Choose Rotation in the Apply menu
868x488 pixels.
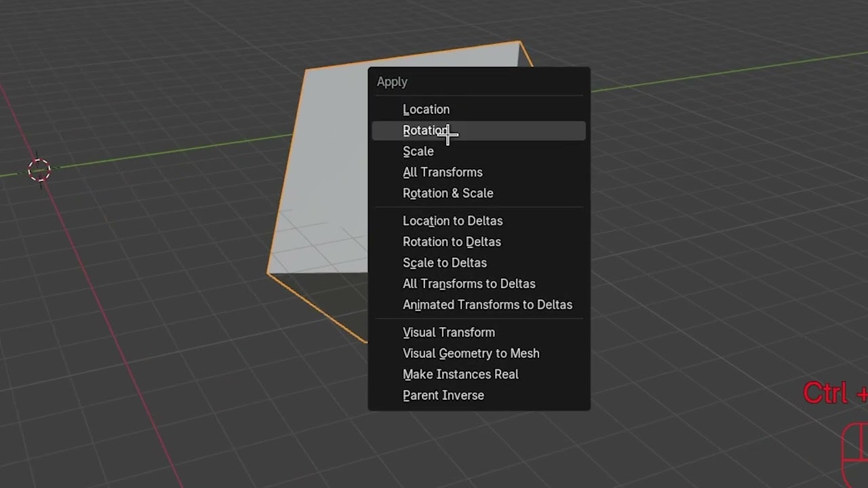(478, 130)
